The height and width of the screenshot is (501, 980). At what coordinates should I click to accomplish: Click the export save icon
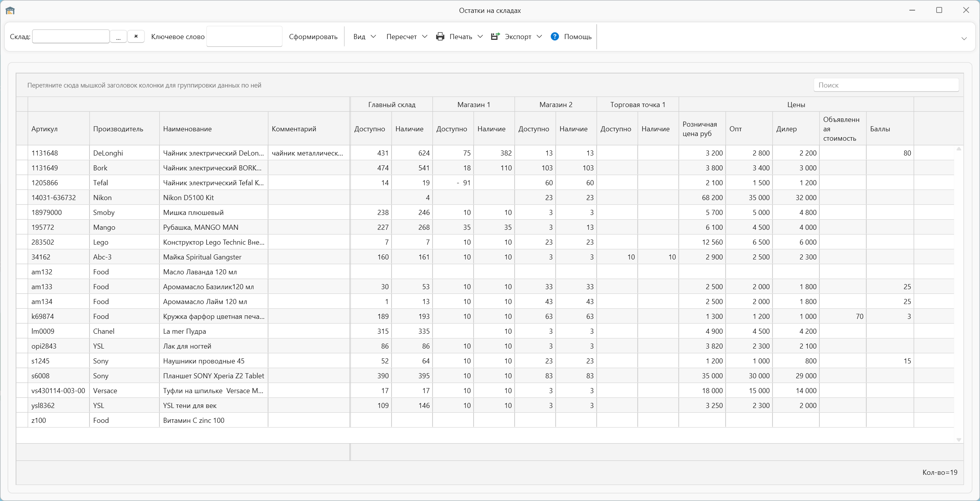click(495, 36)
